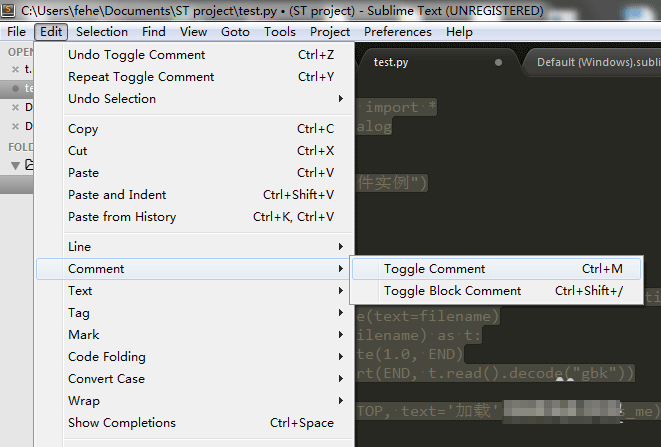Expand the Line submenu
This screenshot has height=447, width=661.
(194, 247)
